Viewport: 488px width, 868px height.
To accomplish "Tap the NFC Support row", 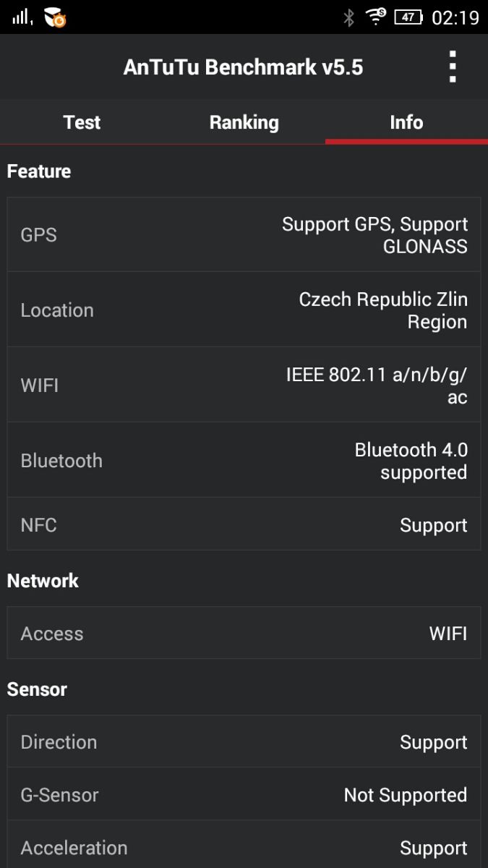I will (x=244, y=525).
